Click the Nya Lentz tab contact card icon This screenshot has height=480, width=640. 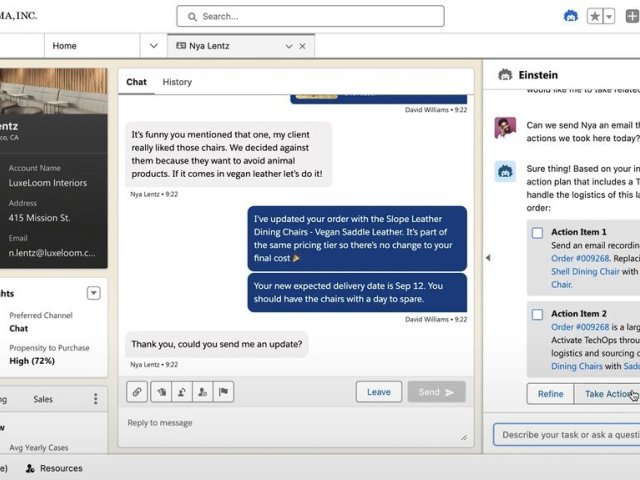tap(181, 46)
